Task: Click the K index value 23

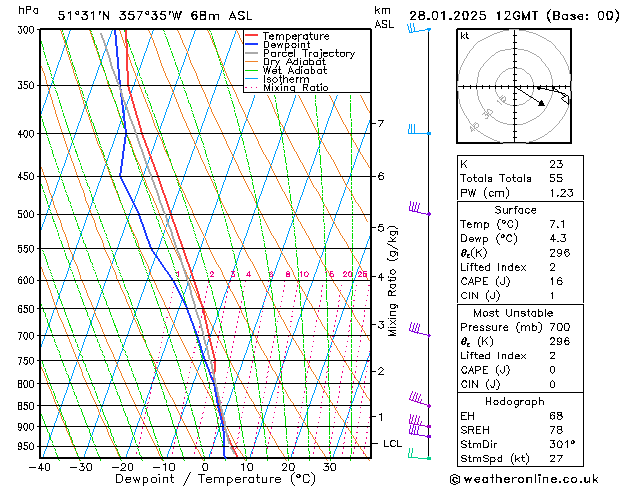Action: click(x=556, y=164)
